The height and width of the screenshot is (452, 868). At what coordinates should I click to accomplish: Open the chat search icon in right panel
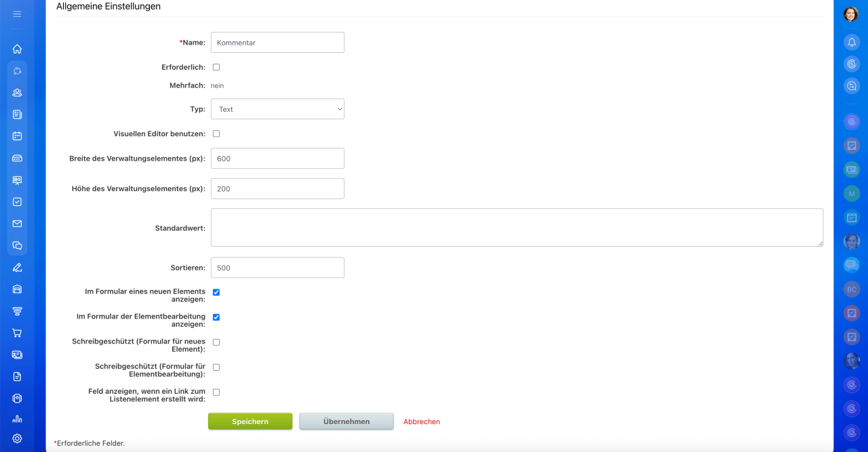point(852,86)
